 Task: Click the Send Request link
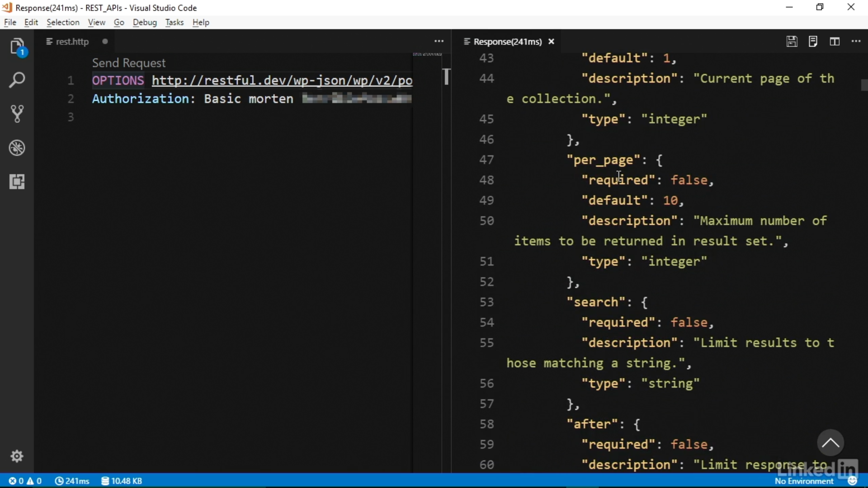click(129, 63)
